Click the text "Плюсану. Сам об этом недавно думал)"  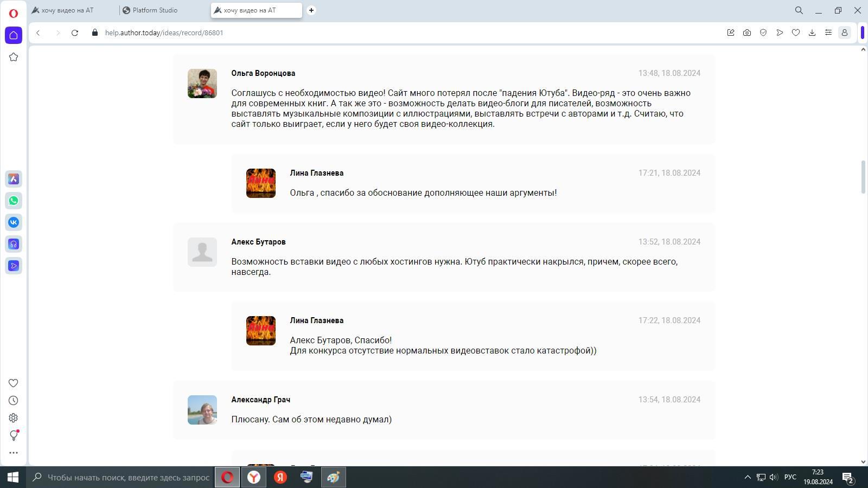(x=311, y=419)
